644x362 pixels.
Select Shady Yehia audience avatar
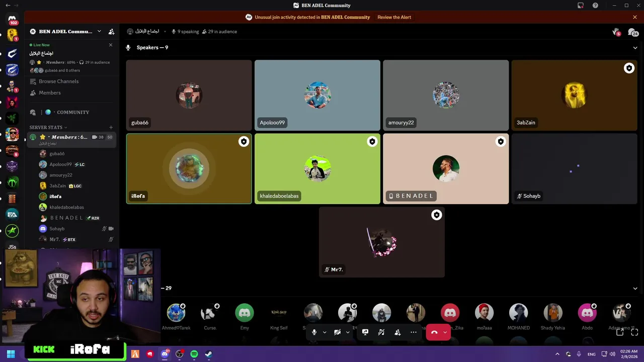pyautogui.click(x=552, y=313)
